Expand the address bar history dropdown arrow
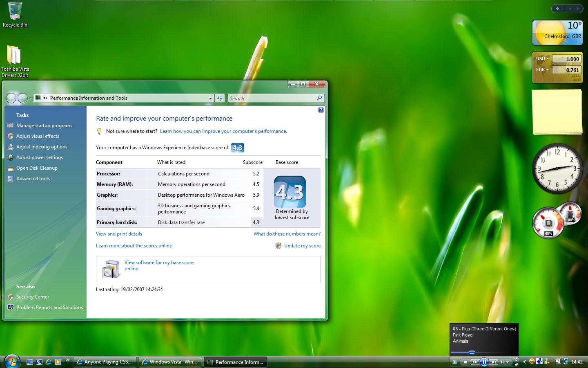588x368 pixels. (x=210, y=98)
